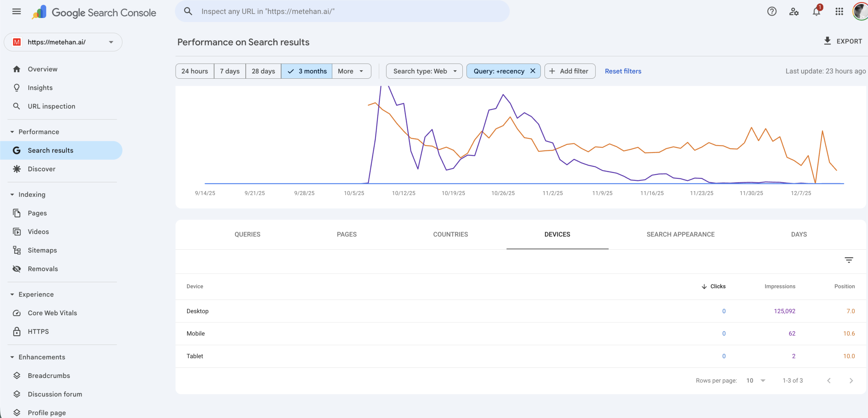Click the URL inspection search field
The image size is (868, 418).
click(x=342, y=12)
